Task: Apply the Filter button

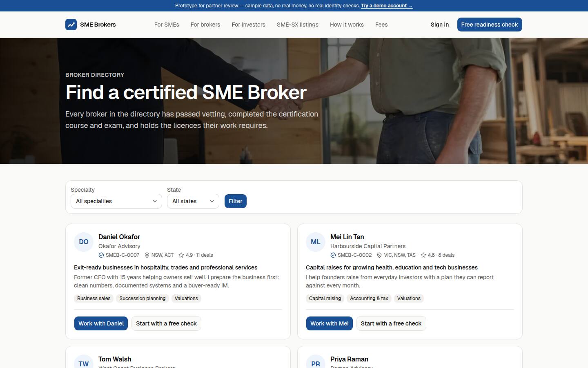Action: (x=236, y=201)
